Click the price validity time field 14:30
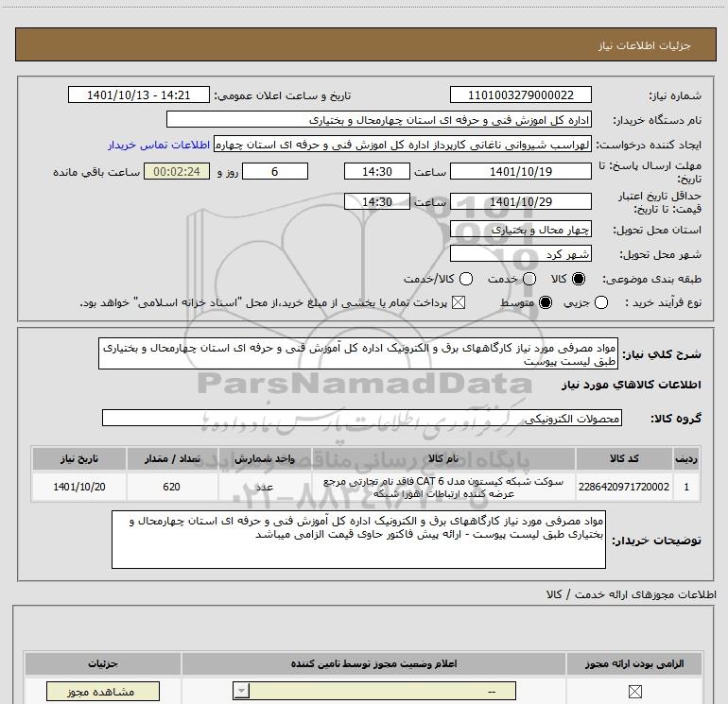 pyautogui.click(x=377, y=201)
